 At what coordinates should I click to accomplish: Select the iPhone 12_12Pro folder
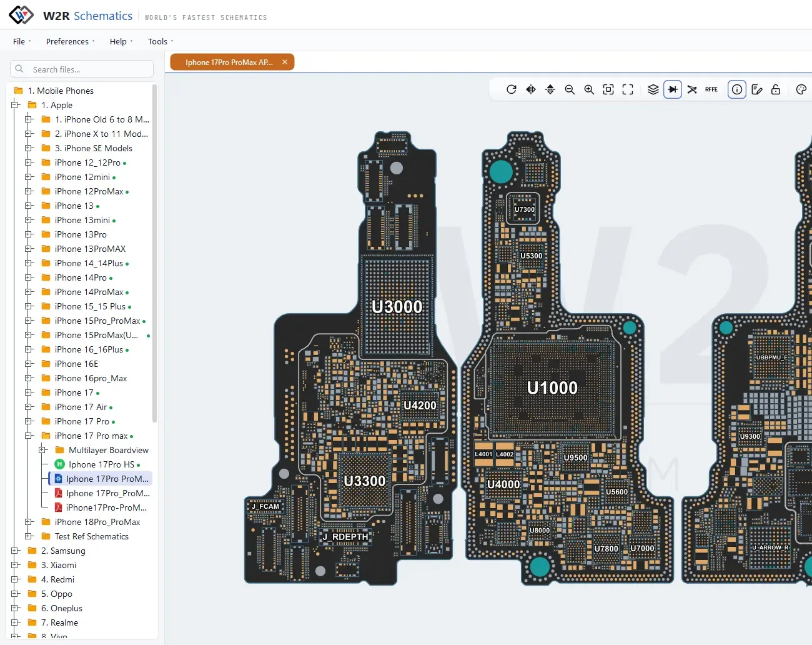coord(84,162)
